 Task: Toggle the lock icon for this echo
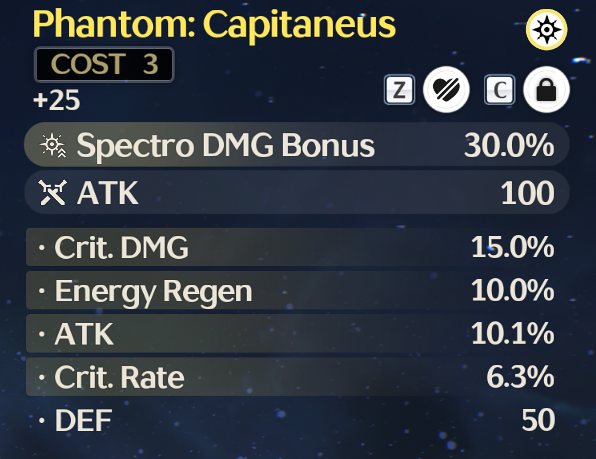tap(546, 90)
